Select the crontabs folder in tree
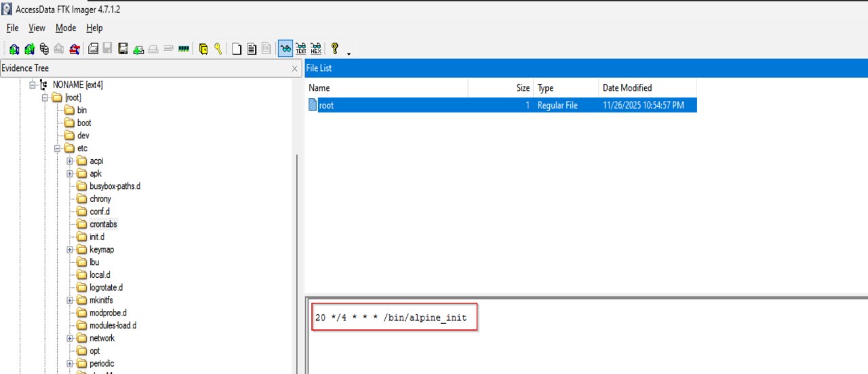Screen dimensions: 868x374 pyautogui.click(x=103, y=224)
